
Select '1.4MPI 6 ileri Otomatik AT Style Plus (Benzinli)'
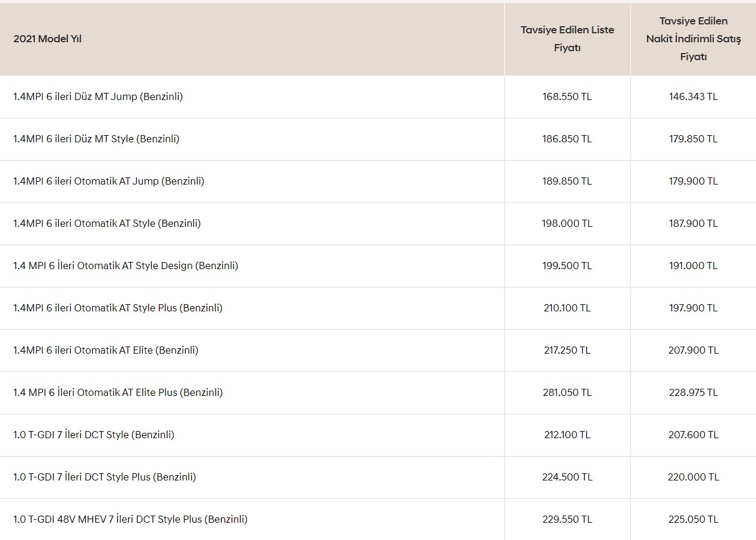pyautogui.click(x=118, y=308)
